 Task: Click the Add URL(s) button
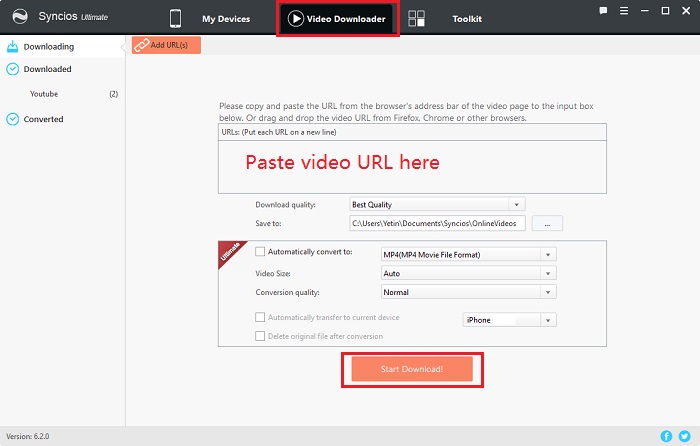pyautogui.click(x=166, y=45)
